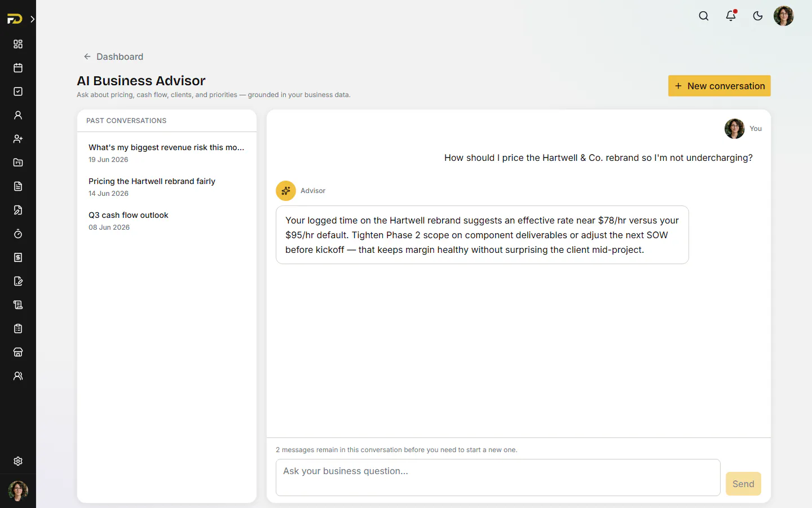Click the profile avatar at sidebar bottom
The width and height of the screenshot is (812, 508).
click(x=18, y=491)
